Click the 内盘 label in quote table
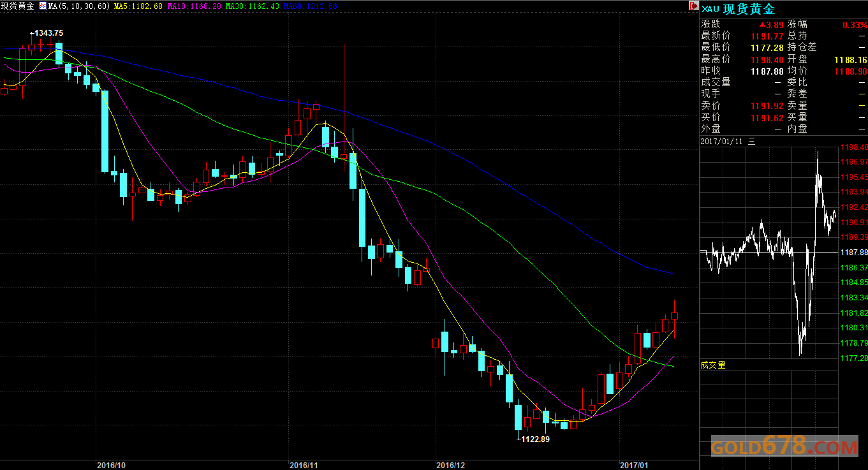This screenshot has width=868, height=470. click(797, 129)
